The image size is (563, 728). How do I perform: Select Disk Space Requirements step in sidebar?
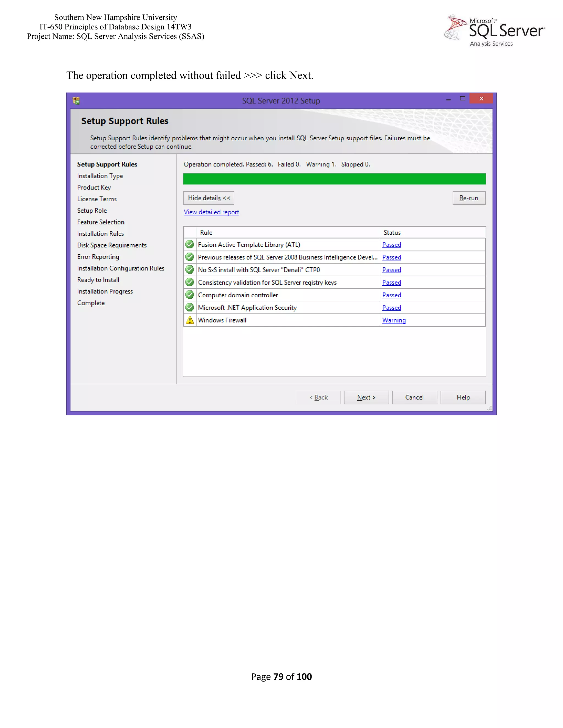(x=112, y=245)
